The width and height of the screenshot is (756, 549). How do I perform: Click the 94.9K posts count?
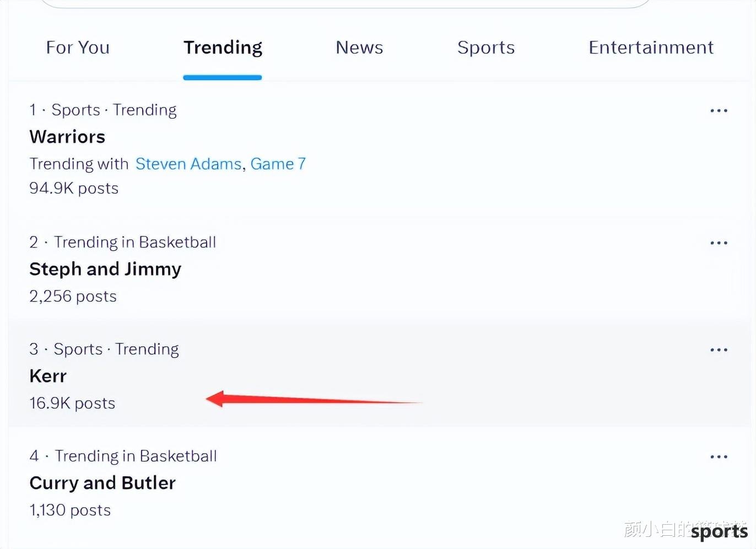click(x=74, y=189)
